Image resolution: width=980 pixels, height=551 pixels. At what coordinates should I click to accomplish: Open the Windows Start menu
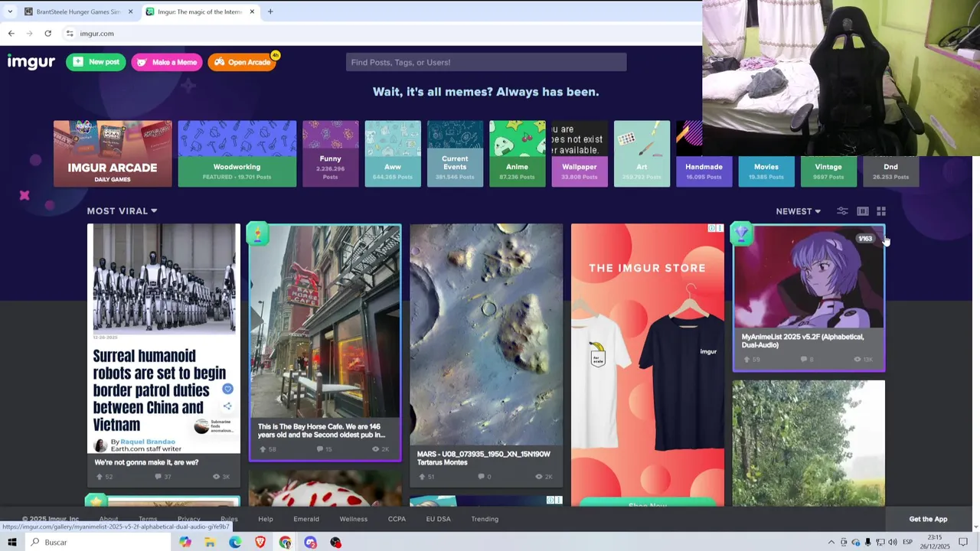click(11, 542)
